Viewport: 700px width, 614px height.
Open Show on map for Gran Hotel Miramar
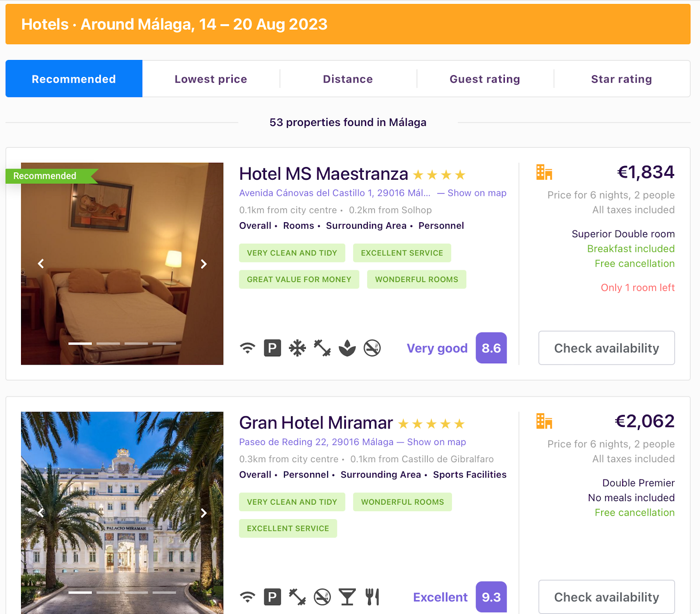pyautogui.click(x=436, y=442)
